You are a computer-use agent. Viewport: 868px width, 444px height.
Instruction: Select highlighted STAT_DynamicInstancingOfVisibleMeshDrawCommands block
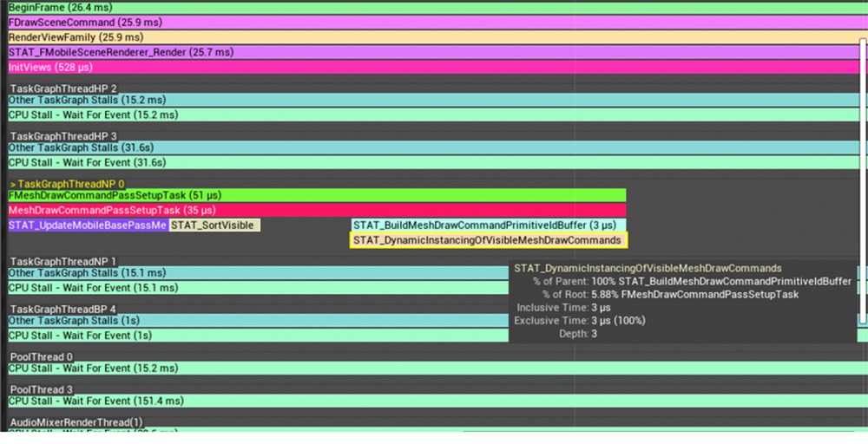click(488, 240)
